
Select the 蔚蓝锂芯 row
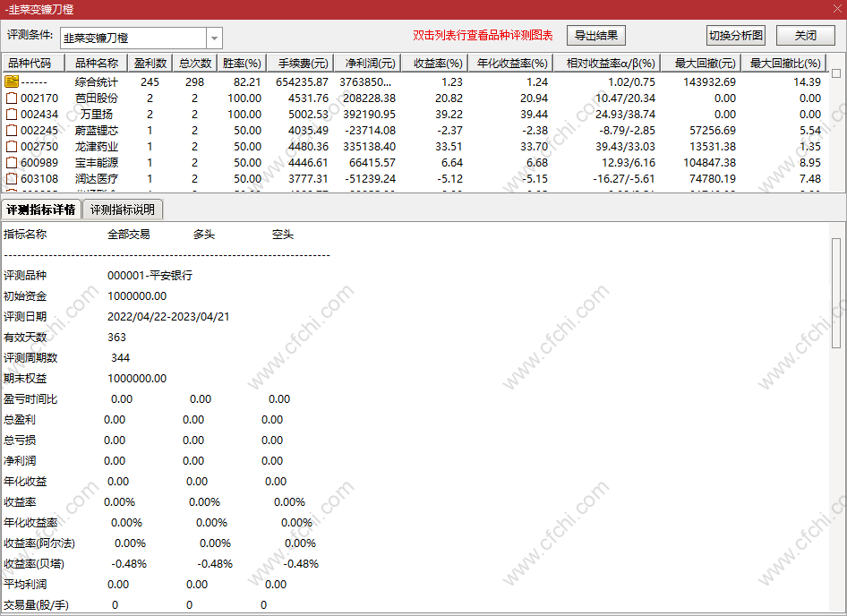pos(415,130)
